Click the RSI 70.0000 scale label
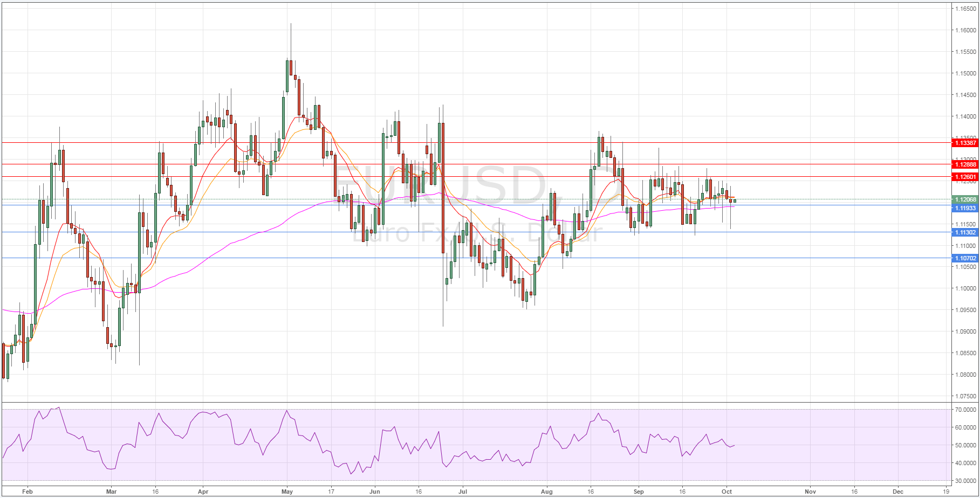The image size is (980, 498). (966, 410)
